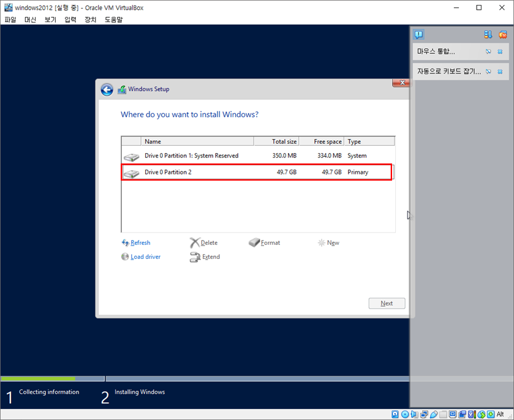Click the 마우스 통합 notification text

tap(436, 51)
